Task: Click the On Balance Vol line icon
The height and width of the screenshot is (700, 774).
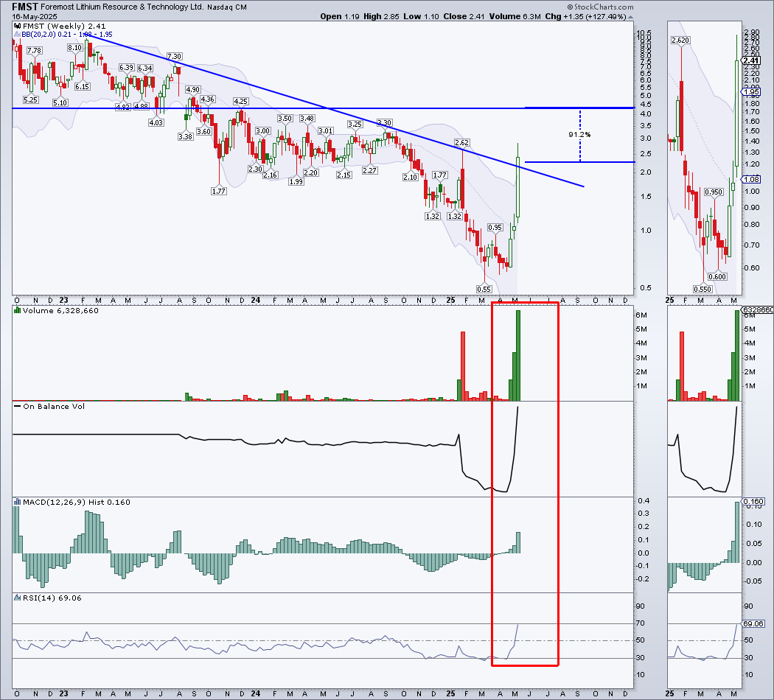Action: point(16,406)
